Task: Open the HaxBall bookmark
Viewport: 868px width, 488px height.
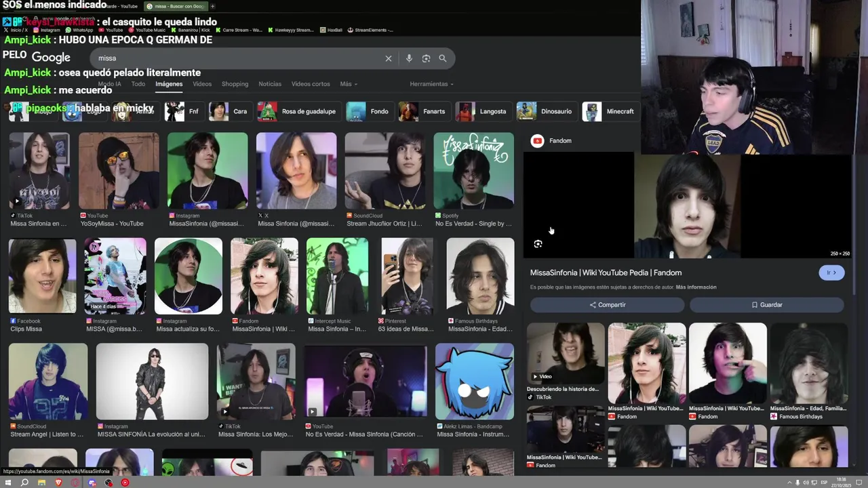Action: click(x=332, y=30)
